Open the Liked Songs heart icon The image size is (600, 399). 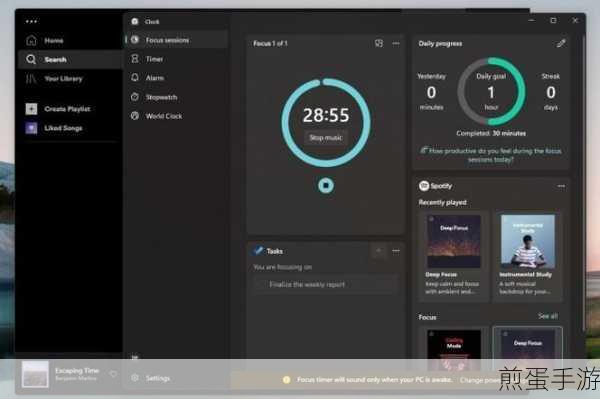[x=31, y=128]
